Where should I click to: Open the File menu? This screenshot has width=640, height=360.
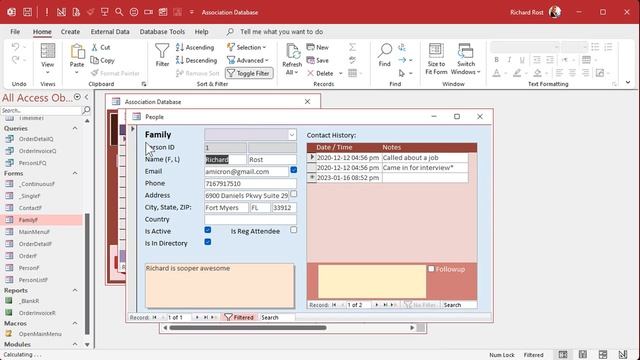15,31
